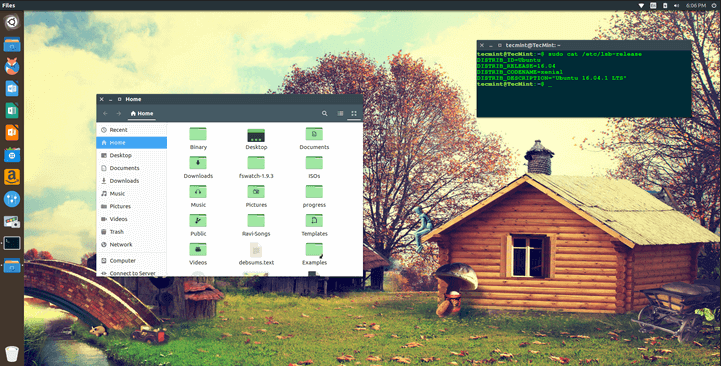Viewport: 721px width, 366px height.
Task: Select the progress folder
Action: click(314, 196)
